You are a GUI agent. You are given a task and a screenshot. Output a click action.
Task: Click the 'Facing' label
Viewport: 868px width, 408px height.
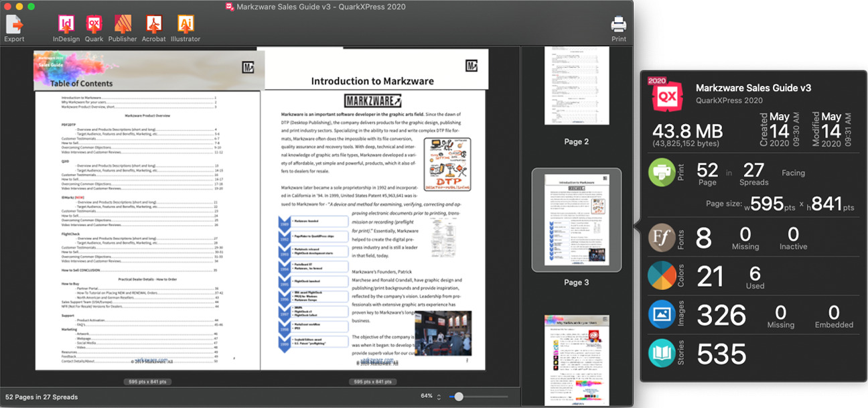click(793, 173)
